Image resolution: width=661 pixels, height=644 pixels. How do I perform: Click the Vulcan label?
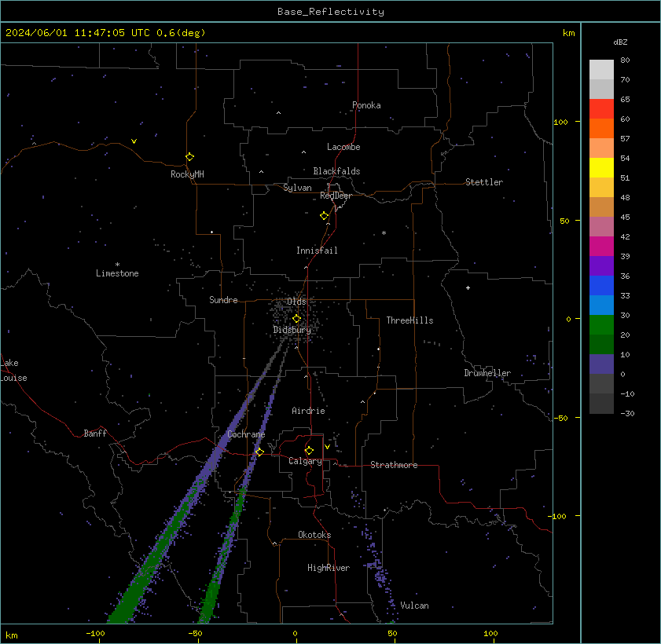[x=414, y=606]
